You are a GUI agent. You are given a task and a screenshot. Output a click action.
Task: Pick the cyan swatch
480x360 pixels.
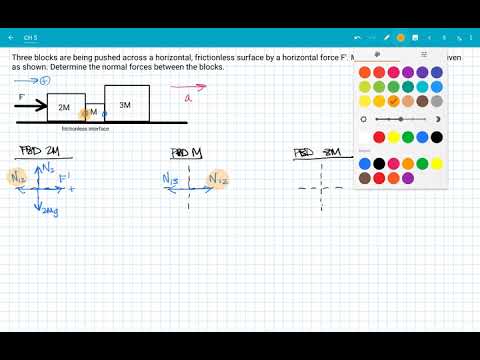point(422,87)
